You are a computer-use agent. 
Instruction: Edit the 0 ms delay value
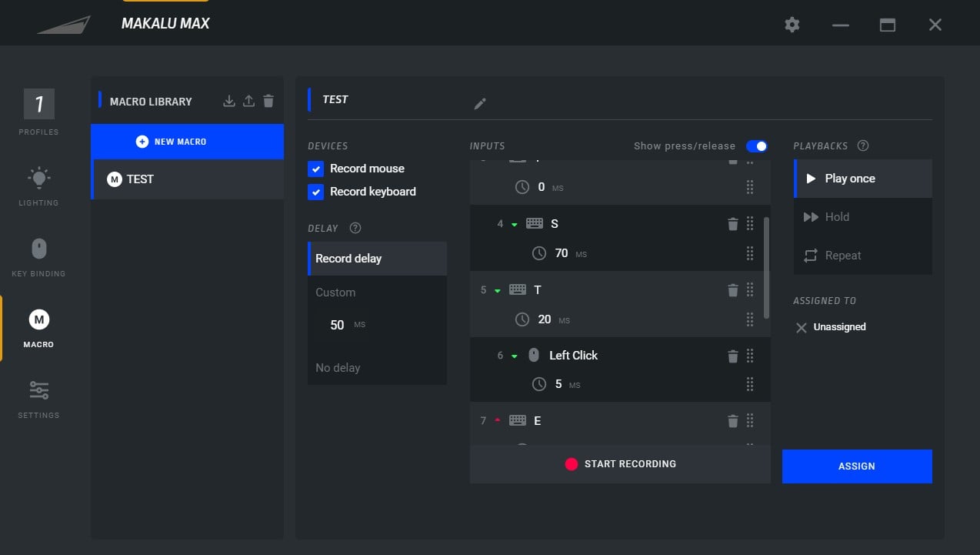tap(542, 187)
